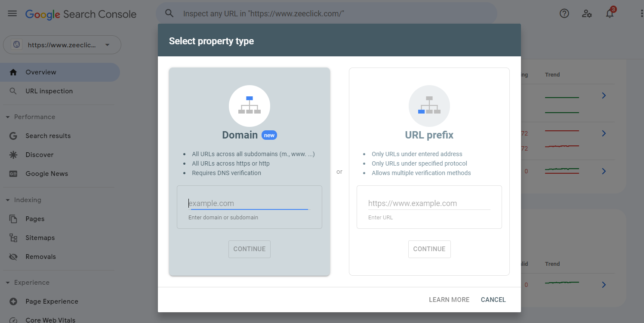Image resolution: width=644 pixels, height=323 pixels.
Task: Select the Search results report
Action: coord(47,135)
